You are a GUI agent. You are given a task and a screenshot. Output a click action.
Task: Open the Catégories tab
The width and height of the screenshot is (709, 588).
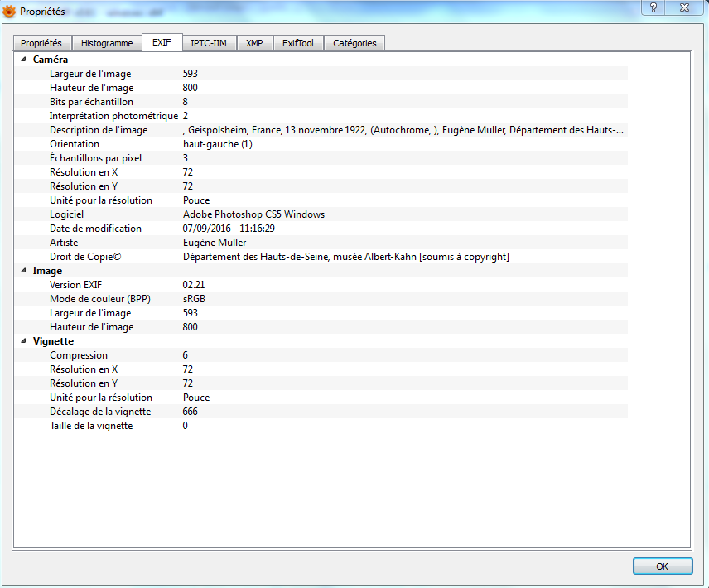(354, 43)
